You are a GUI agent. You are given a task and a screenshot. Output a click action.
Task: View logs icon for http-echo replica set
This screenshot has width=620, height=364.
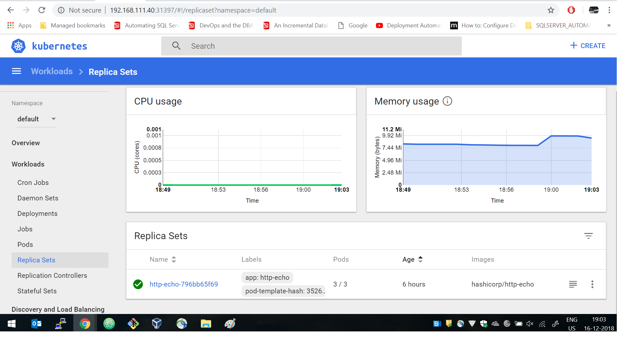point(573,284)
